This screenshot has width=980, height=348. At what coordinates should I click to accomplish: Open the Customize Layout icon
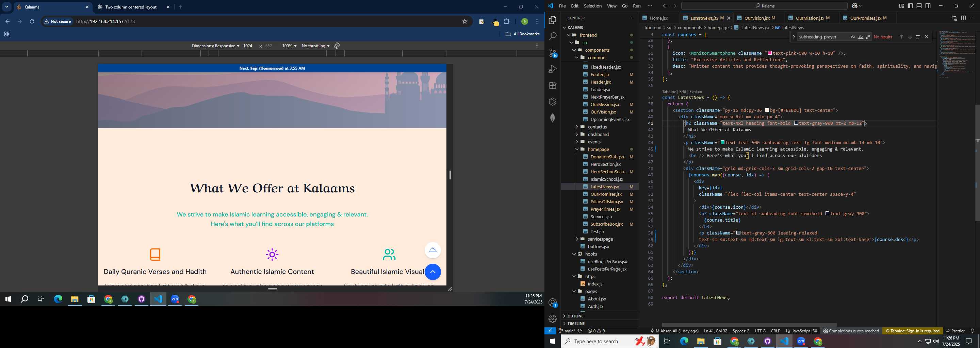(x=901, y=6)
